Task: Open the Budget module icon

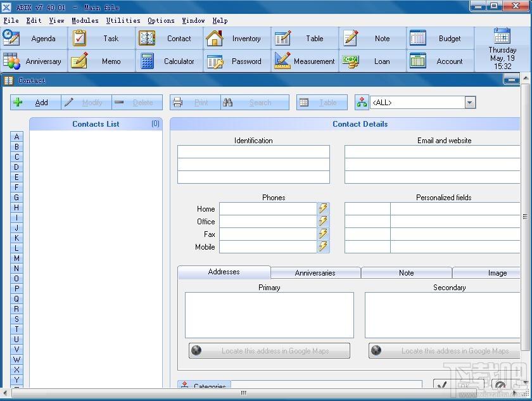Action: 417,38
